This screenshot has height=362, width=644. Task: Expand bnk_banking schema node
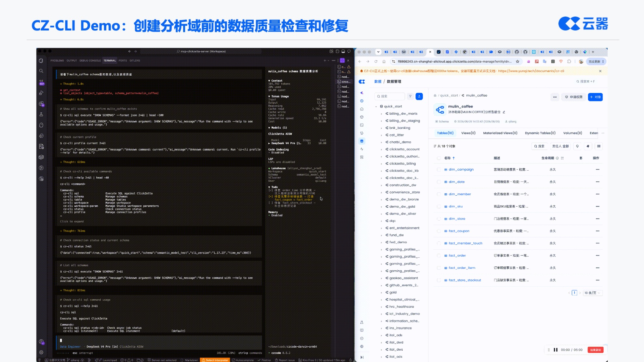point(382,128)
